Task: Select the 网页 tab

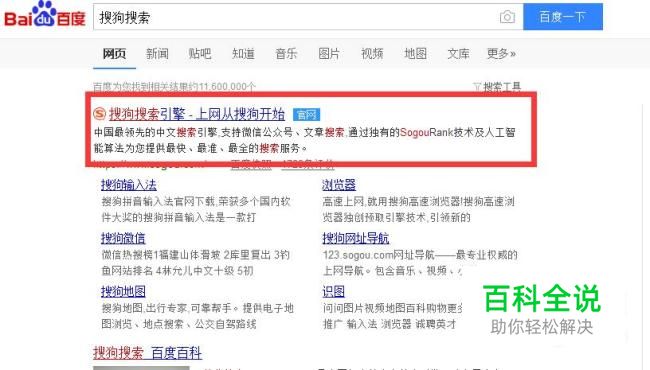Action: [x=114, y=53]
